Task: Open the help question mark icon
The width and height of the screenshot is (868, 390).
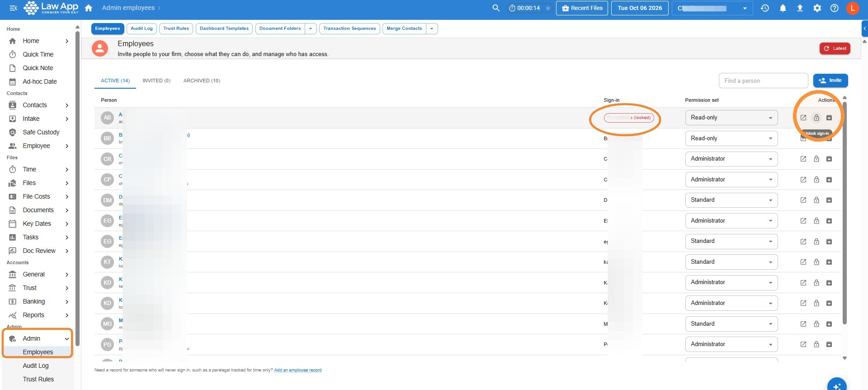Action: [835, 8]
